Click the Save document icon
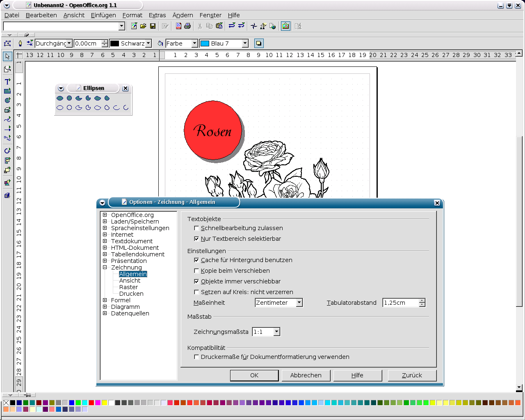This screenshot has width=525, height=420. point(153,26)
